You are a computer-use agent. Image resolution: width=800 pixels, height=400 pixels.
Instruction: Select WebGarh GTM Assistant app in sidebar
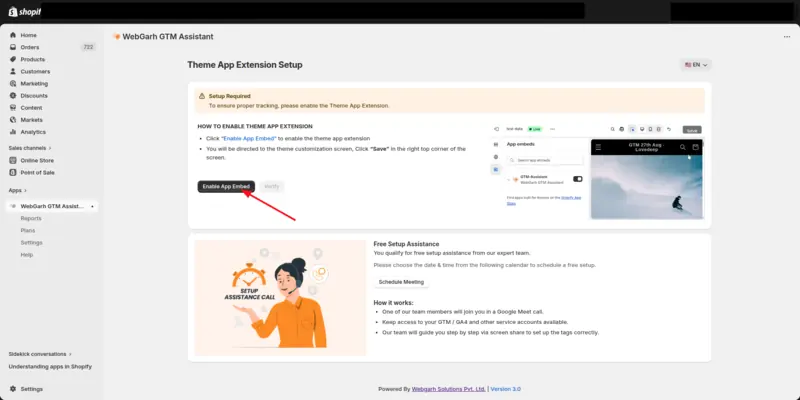tap(52, 207)
